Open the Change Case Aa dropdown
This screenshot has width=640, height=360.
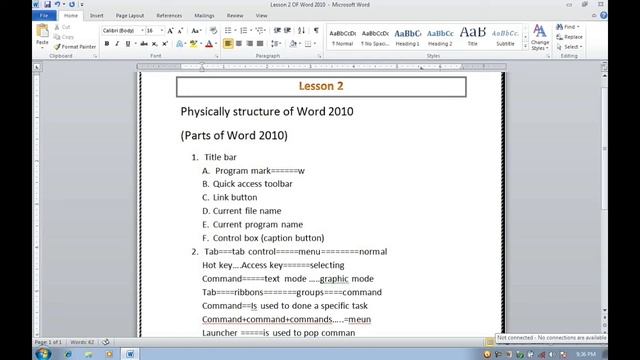[196, 31]
